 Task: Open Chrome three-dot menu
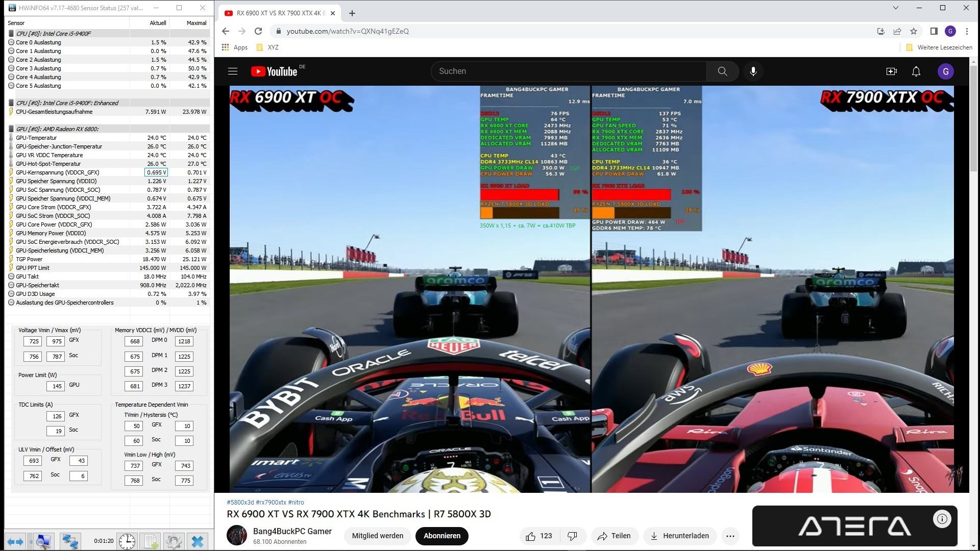(967, 31)
